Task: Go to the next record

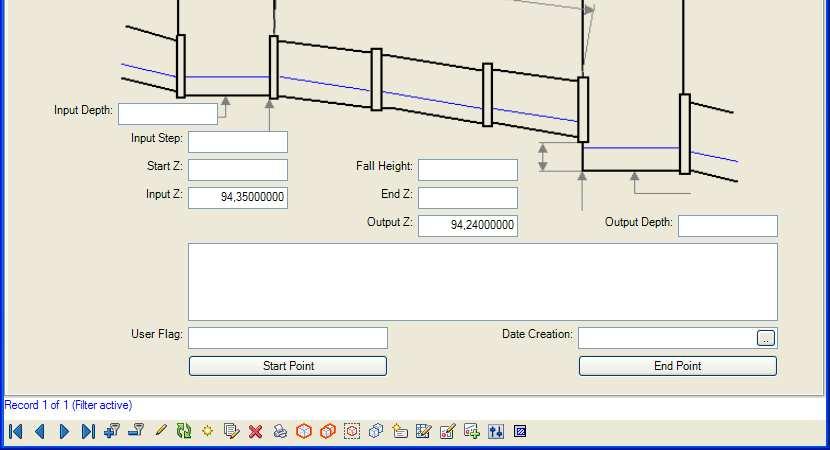Action: 64,431
